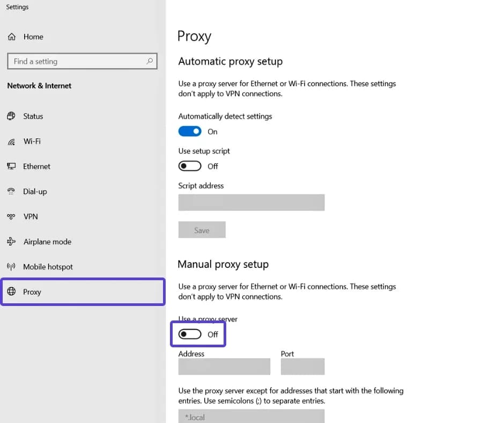Select Proxy in the sidebar

click(32, 291)
